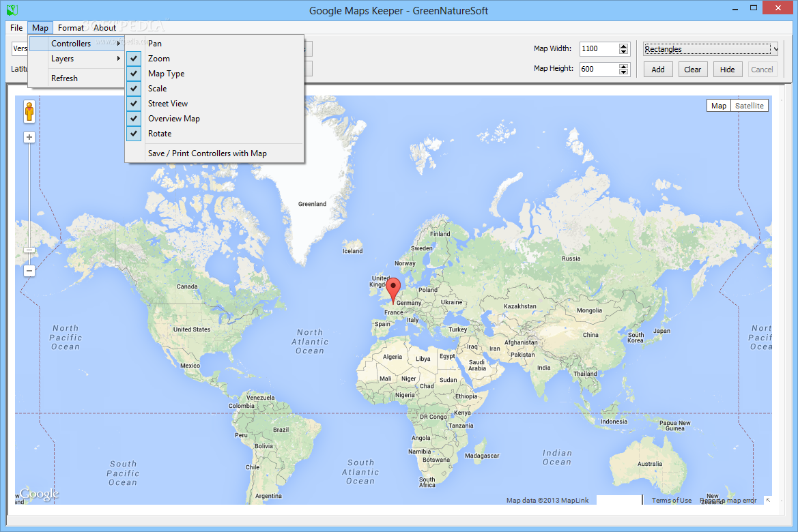Open the Terms of Use link
Image resolution: width=798 pixels, height=532 pixels.
tap(671, 501)
